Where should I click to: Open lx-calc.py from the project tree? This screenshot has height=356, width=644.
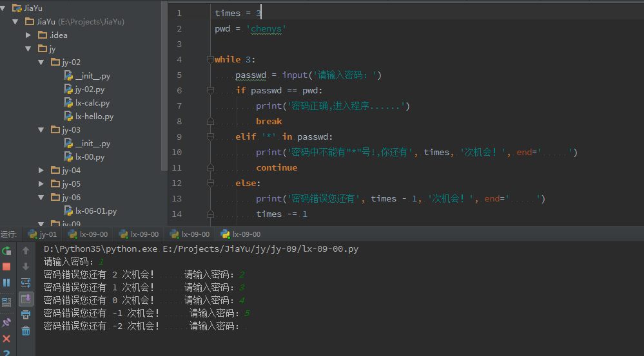point(92,103)
